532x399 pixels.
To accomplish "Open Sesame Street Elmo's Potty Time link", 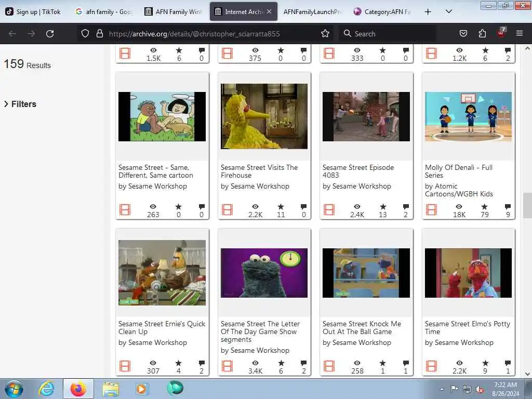I will [x=468, y=328].
